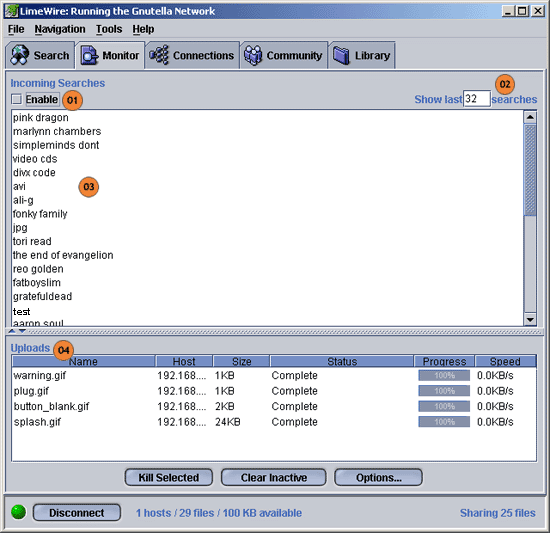The height and width of the screenshot is (533, 550).
Task: Click the green connection status light
Action: click(18, 512)
